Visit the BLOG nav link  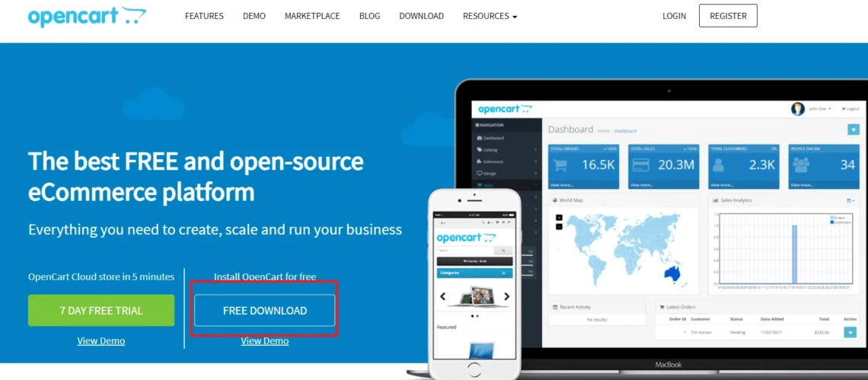[x=370, y=16]
